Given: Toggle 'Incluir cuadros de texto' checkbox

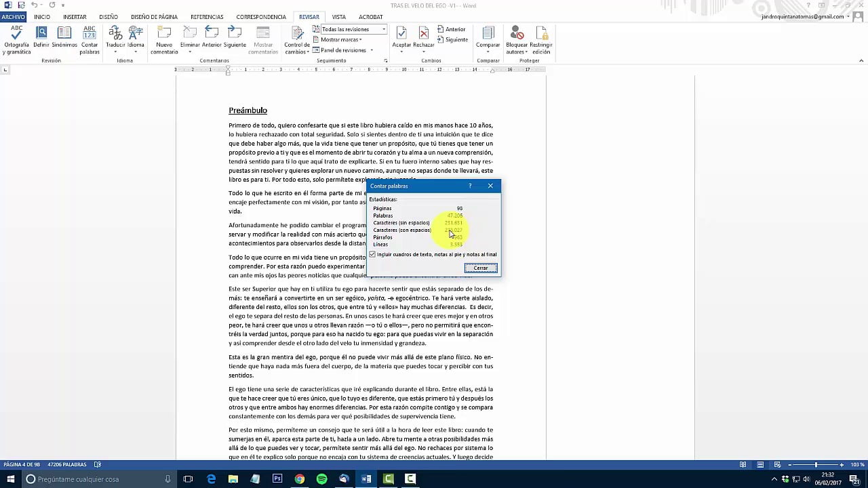Looking at the screenshot, I should click(372, 255).
